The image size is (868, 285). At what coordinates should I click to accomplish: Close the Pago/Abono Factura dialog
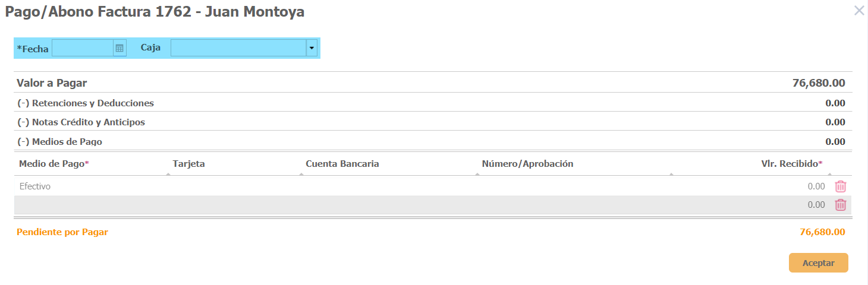click(x=859, y=11)
